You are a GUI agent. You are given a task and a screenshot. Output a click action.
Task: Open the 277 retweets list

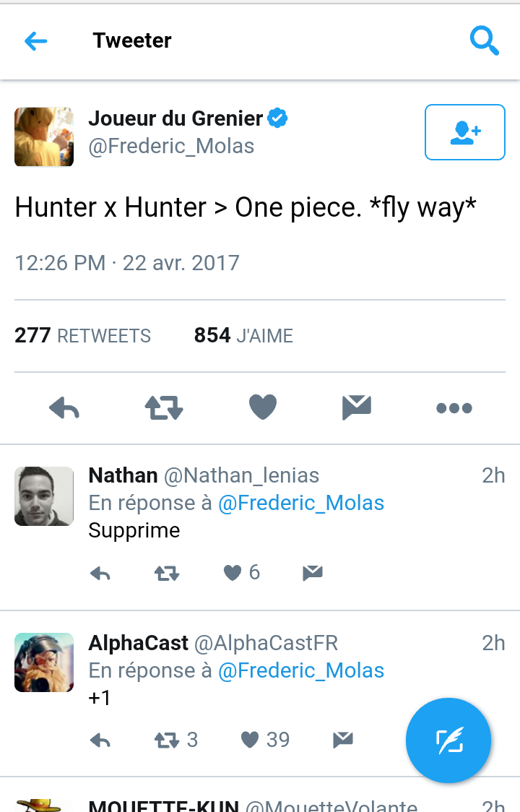point(82,335)
